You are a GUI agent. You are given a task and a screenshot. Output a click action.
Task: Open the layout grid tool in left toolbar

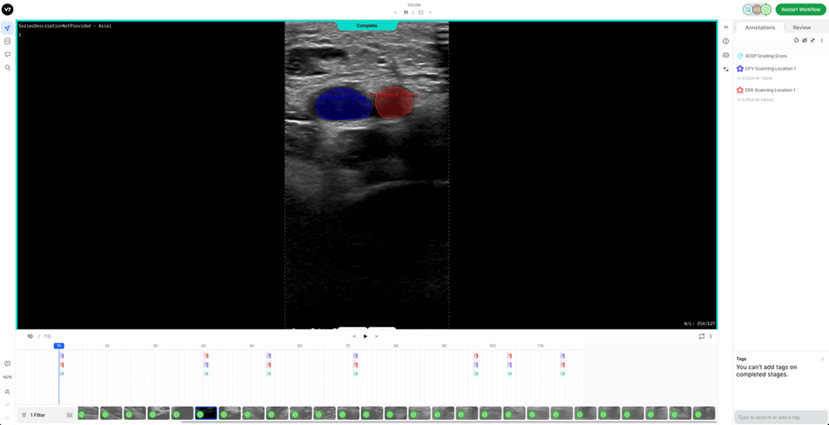click(7, 41)
